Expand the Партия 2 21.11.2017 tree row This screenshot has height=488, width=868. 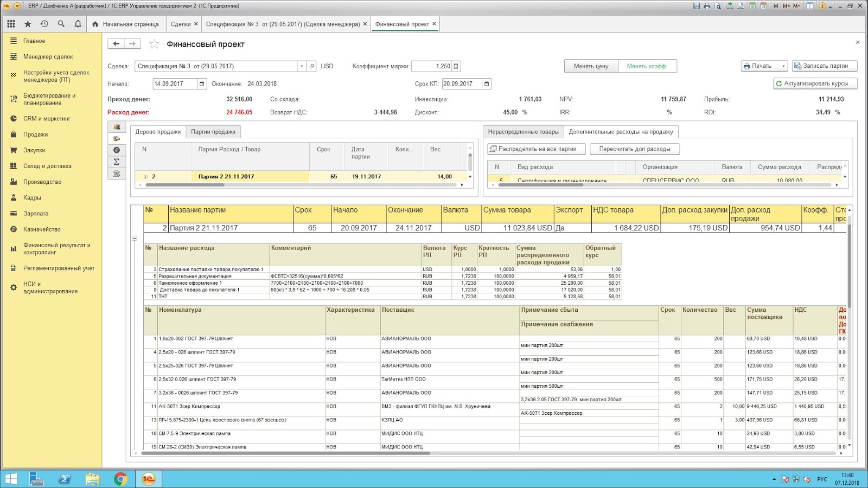(145, 177)
